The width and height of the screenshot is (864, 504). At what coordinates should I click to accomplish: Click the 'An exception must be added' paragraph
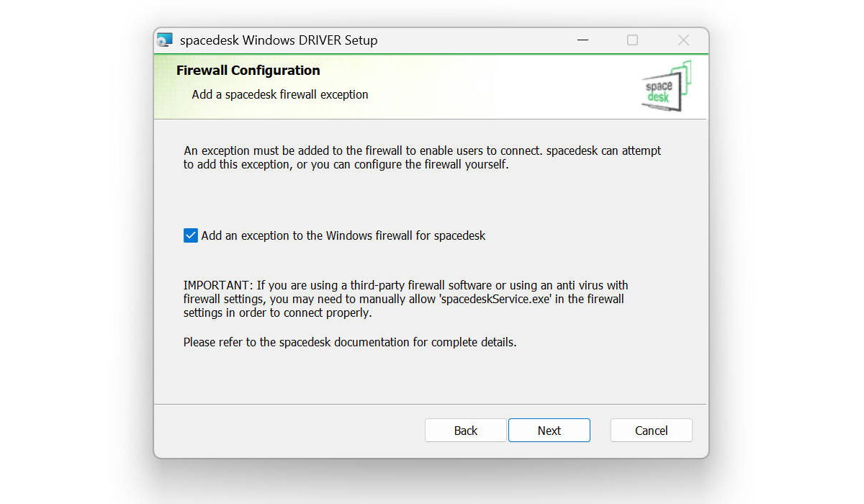[421, 151]
